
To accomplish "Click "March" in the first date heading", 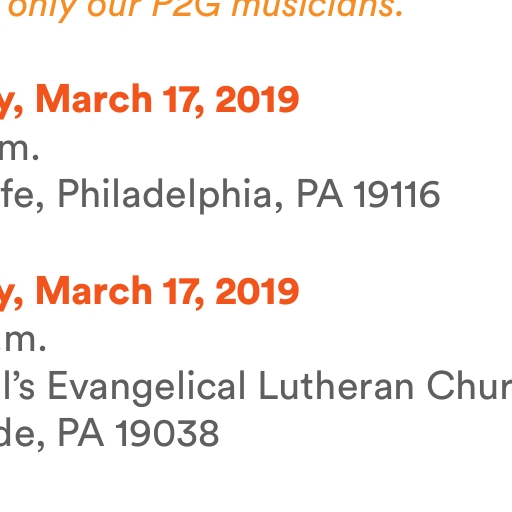I will (94, 99).
